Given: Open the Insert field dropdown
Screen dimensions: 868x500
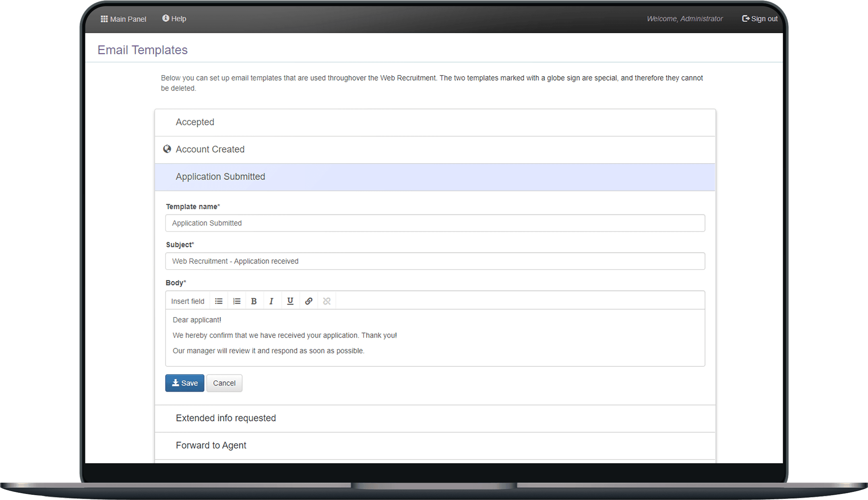Looking at the screenshot, I should [188, 301].
